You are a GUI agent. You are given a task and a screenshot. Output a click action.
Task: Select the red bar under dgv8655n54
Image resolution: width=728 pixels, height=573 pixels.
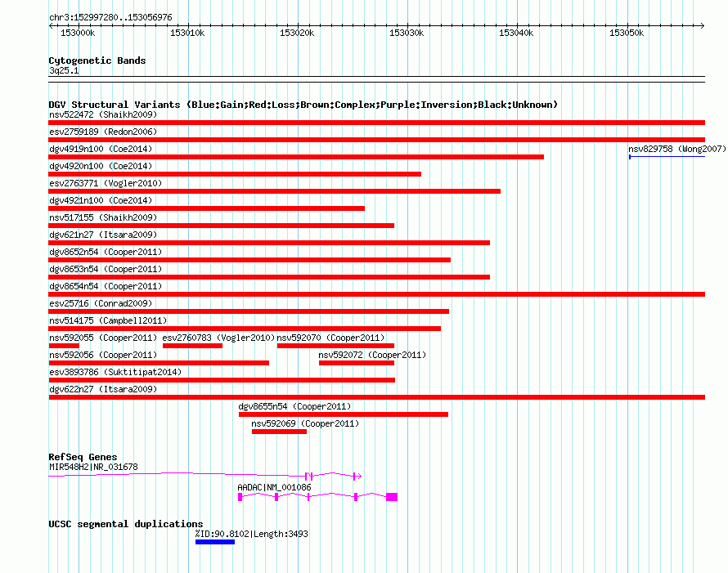pyautogui.click(x=344, y=414)
